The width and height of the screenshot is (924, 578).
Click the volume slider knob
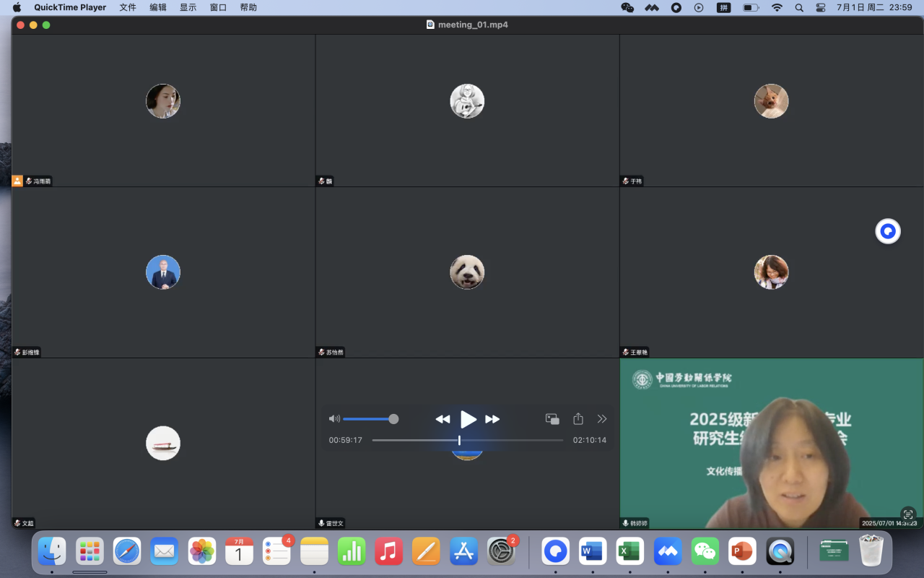click(x=393, y=419)
